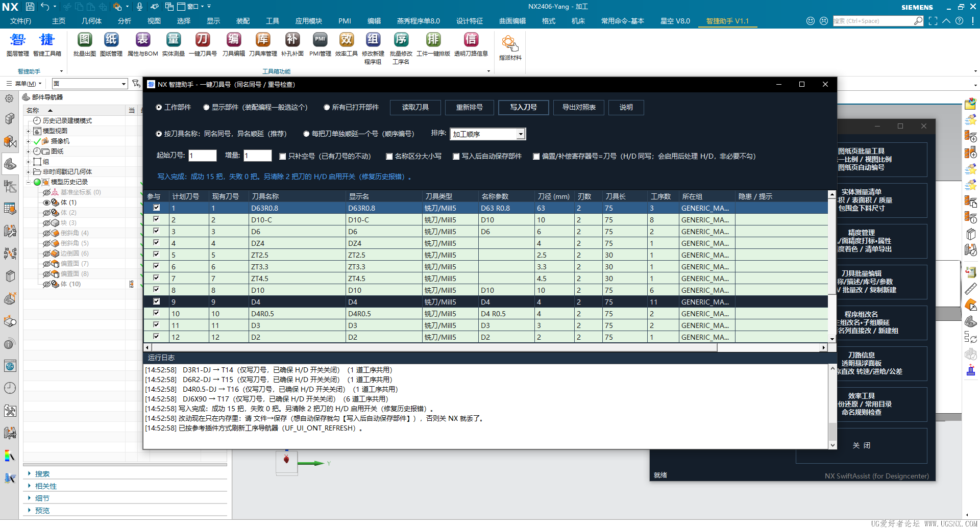Image resolution: width=980 pixels, height=530 pixels.
Task: Click the 指派材料 ribbon icon
Action: [510, 48]
